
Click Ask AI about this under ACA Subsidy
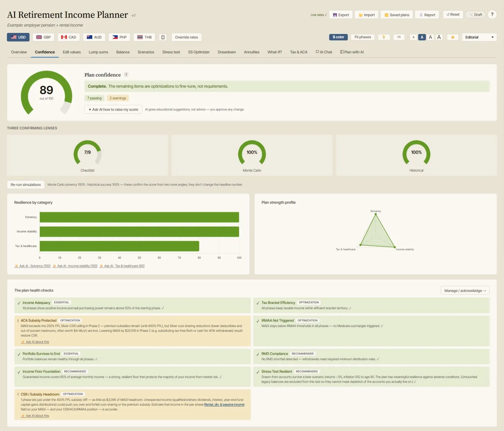[35, 342]
